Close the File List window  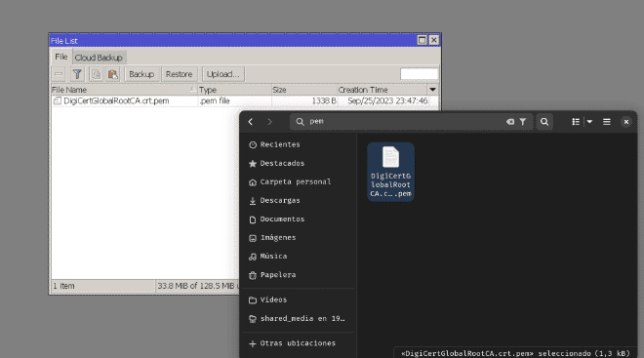[433, 40]
